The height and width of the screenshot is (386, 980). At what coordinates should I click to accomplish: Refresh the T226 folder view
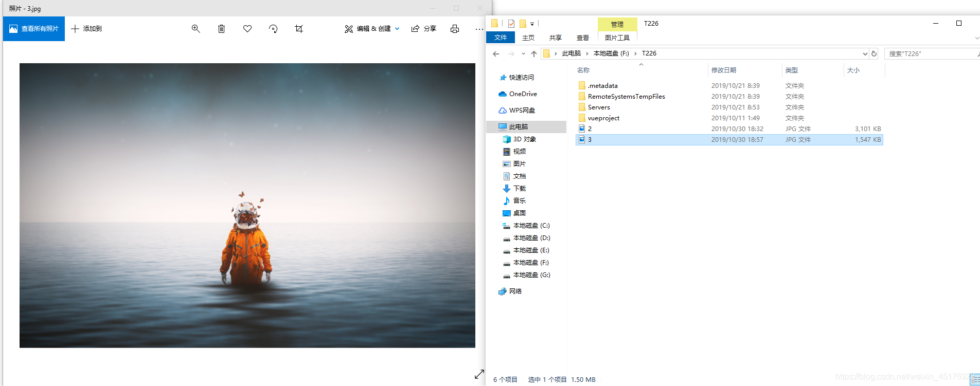874,53
